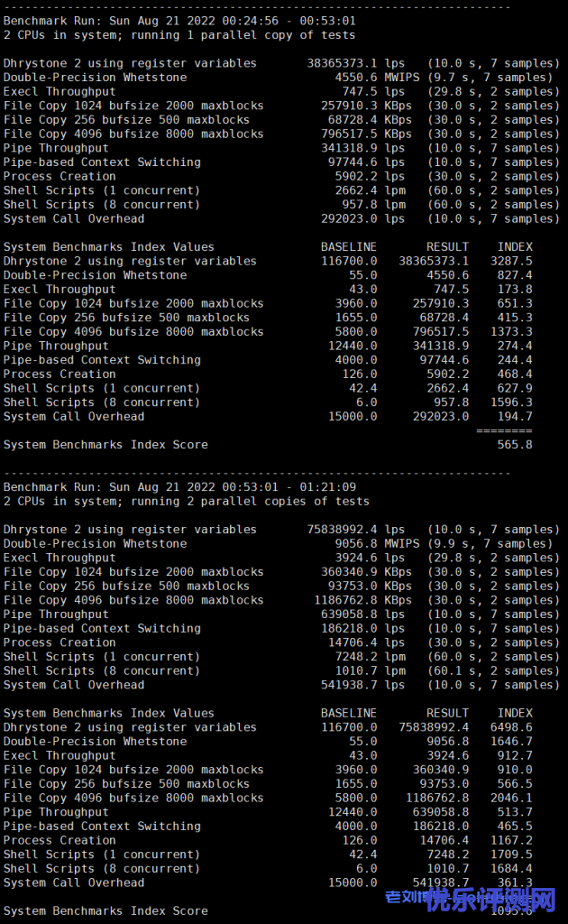
Task: Click the Execl Throughput index value 912.7
Action: [515, 756]
